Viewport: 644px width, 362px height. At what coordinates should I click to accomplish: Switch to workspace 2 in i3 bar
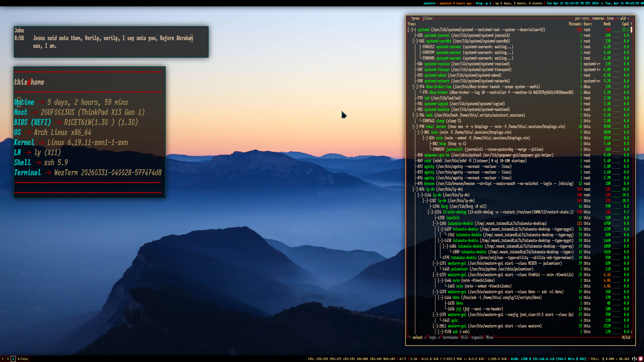click(2, 359)
